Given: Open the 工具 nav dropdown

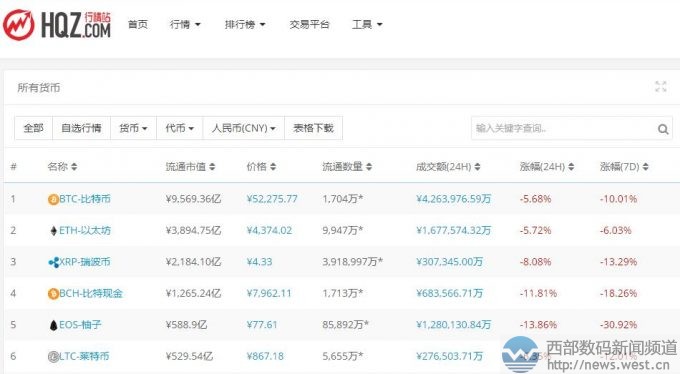Looking at the screenshot, I should (x=367, y=25).
